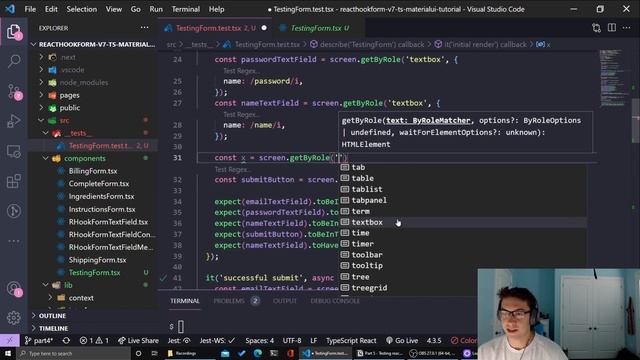Click the Jest status indicator
640x360 pixels.
point(179,340)
